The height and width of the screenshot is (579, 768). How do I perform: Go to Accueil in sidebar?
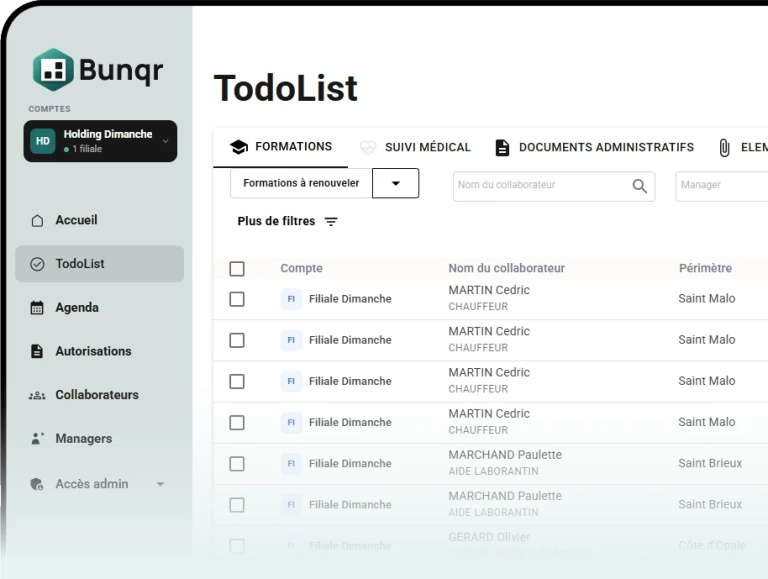tap(99, 220)
